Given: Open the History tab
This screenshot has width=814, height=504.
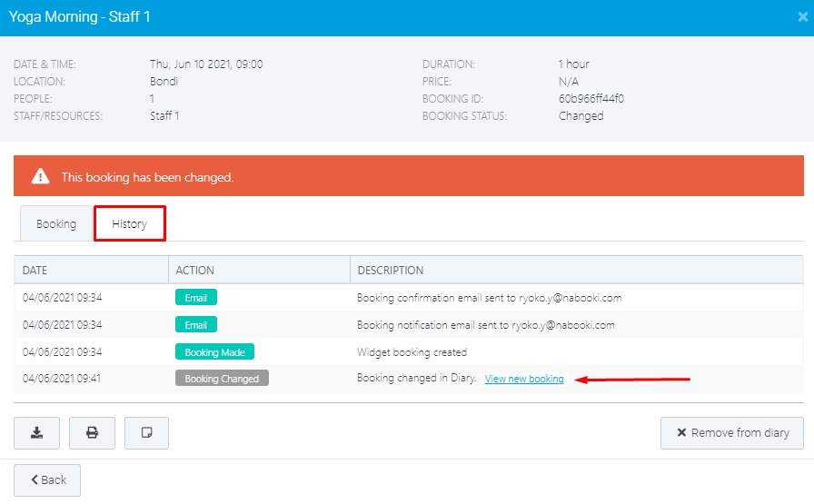Looking at the screenshot, I should (130, 223).
